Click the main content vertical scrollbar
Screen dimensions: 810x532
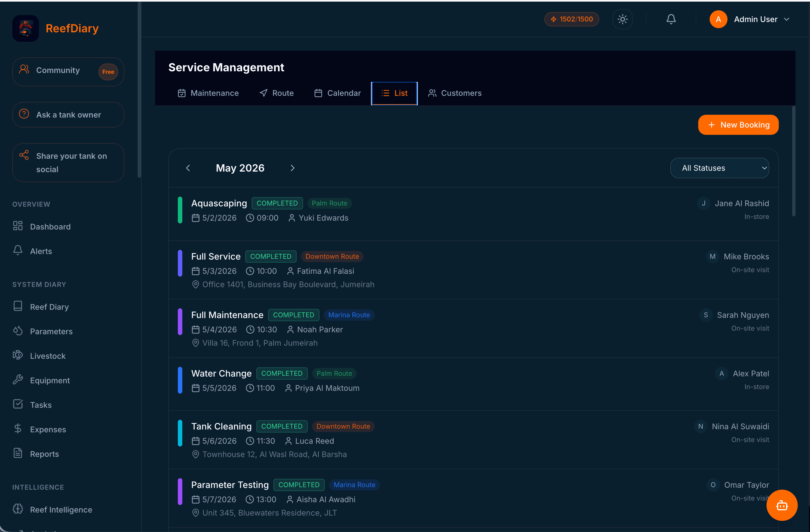[x=794, y=161]
